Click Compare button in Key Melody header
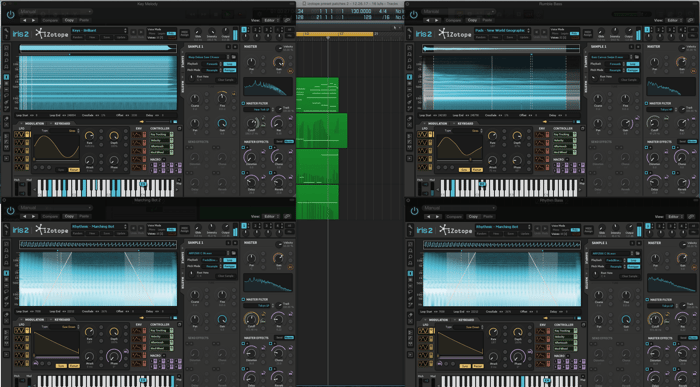Viewport: 700px width, 387px height. [x=50, y=20]
